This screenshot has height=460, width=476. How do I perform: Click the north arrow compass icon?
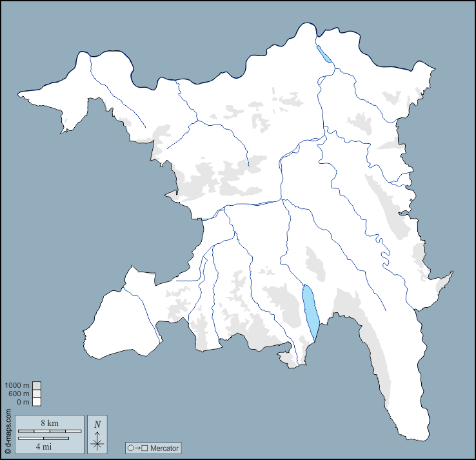pyautogui.click(x=97, y=434)
